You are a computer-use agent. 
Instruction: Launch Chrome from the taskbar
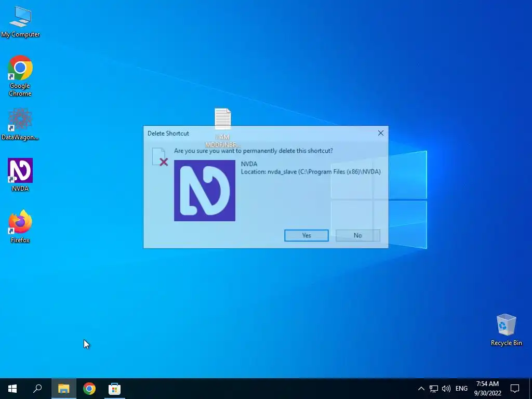coord(89,389)
